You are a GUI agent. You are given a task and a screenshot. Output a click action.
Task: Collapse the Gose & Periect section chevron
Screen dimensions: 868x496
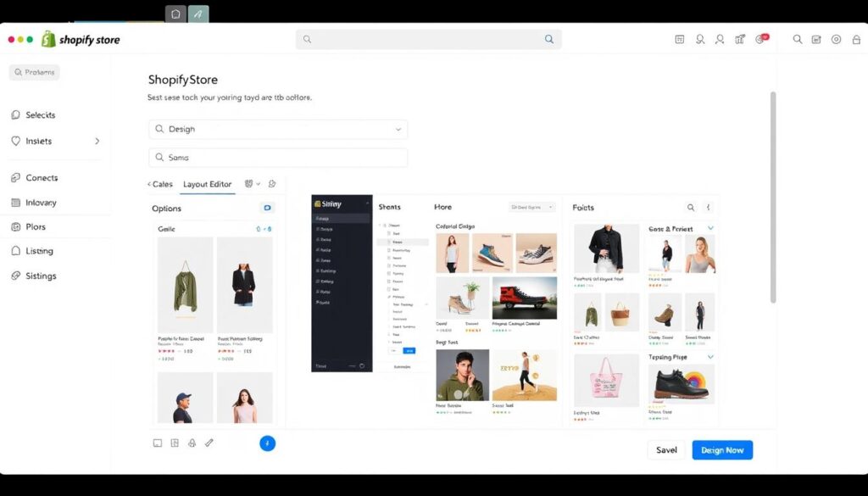[x=710, y=228]
